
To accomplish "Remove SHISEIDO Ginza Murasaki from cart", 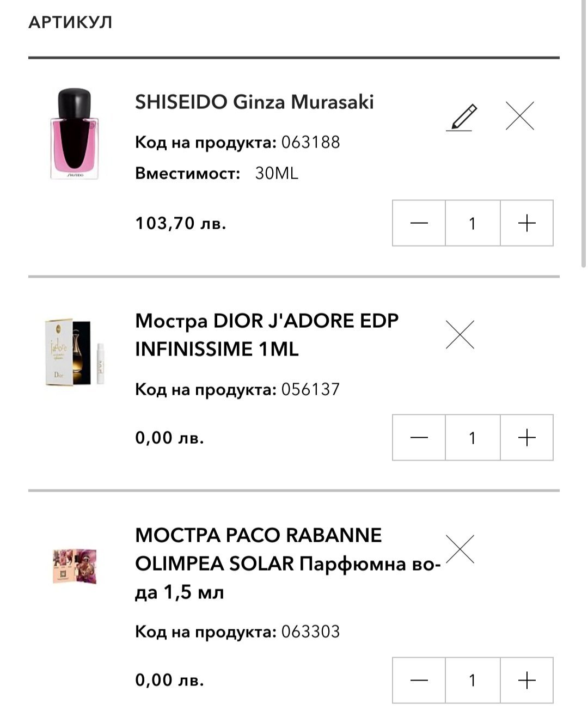I will point(519,116).
